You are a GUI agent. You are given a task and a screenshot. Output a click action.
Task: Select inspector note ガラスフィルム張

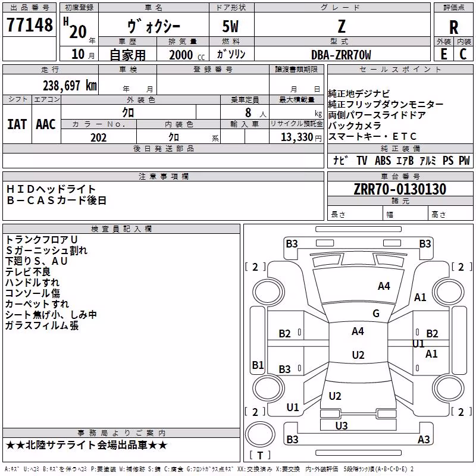click(42, 325)
